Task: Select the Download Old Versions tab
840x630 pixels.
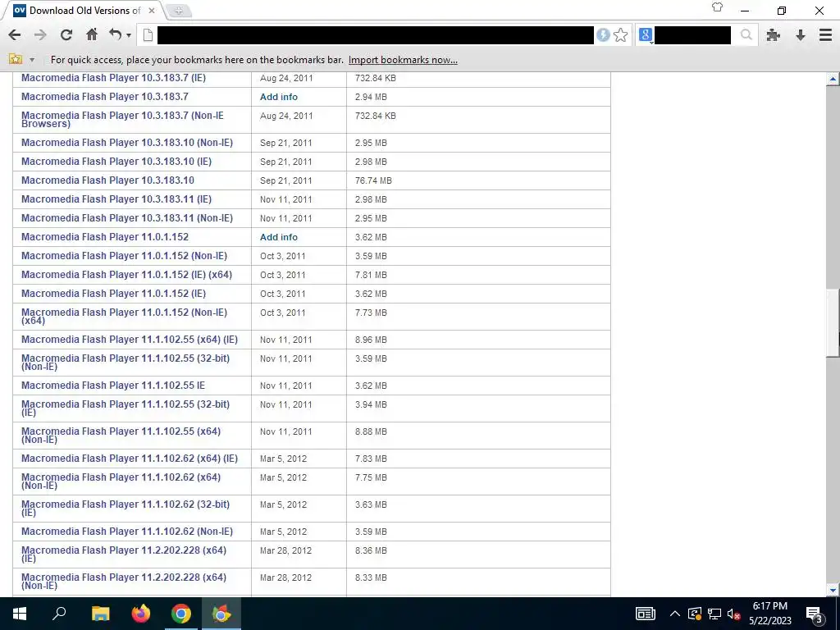Action: (x=84, y=10)
